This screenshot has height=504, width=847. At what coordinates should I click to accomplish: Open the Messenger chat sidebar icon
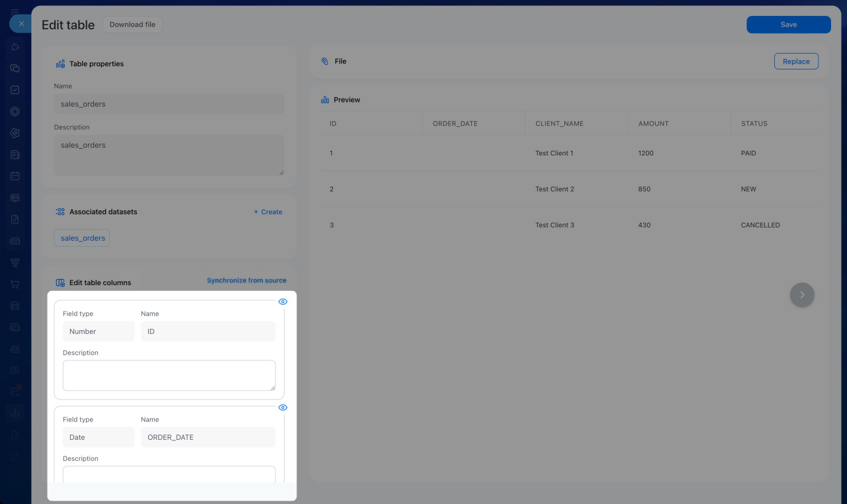[15, 68]
